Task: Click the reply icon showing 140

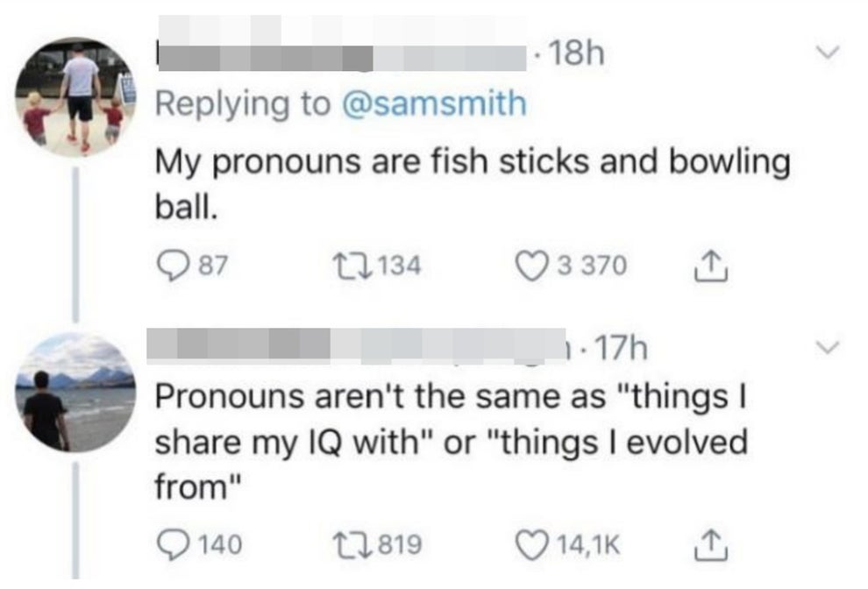Action: pyautogui.click(x=175, y=544)
